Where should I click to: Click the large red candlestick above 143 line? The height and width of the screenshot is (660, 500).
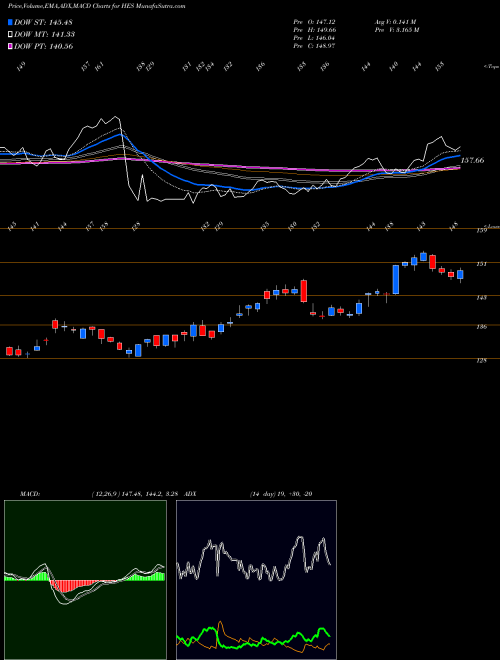304,291
